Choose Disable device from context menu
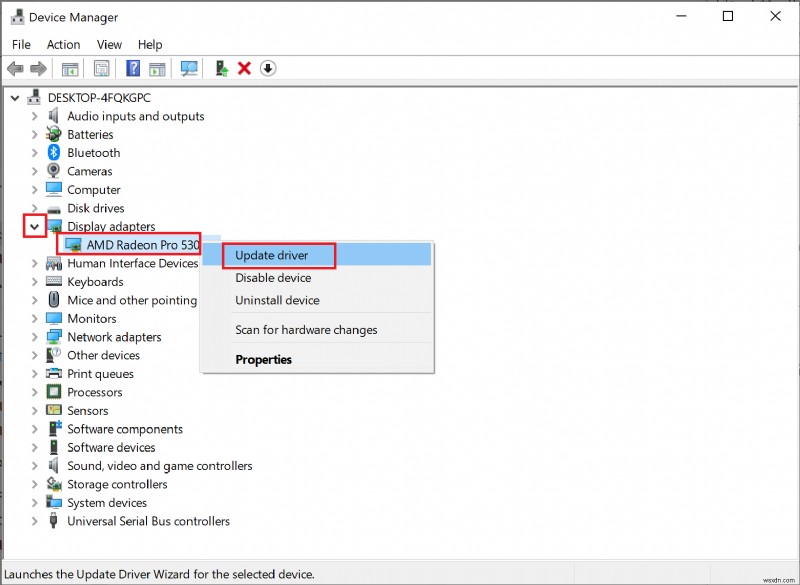The image size is (800, 585). coord(317,277)
